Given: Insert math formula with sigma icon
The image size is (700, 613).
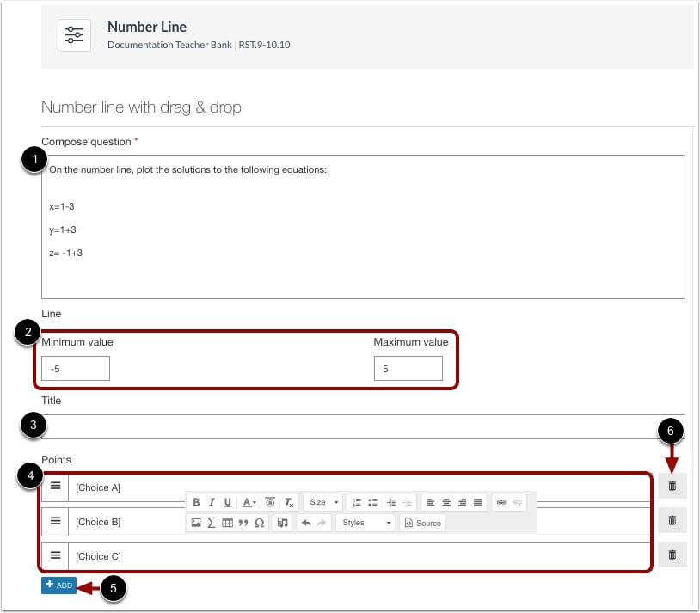Looking at the screenshot, I should point(212,523).
